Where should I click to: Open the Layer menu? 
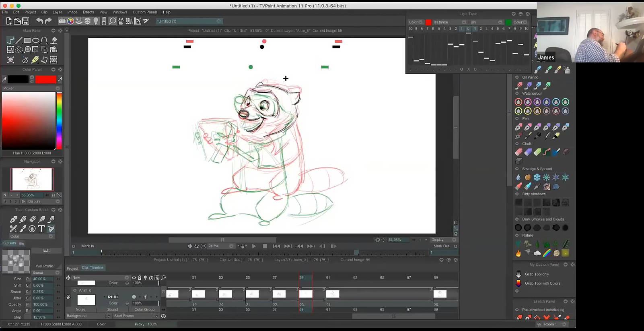(58, 12)
